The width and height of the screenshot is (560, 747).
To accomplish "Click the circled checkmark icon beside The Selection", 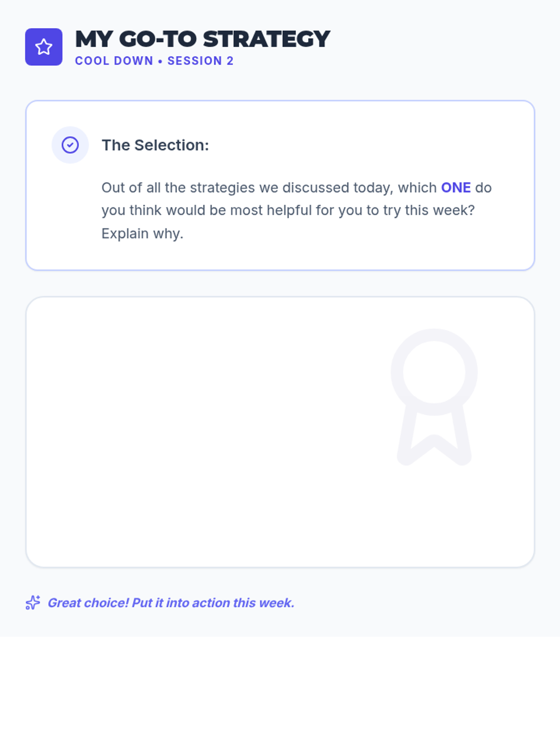I will [70, 145].
